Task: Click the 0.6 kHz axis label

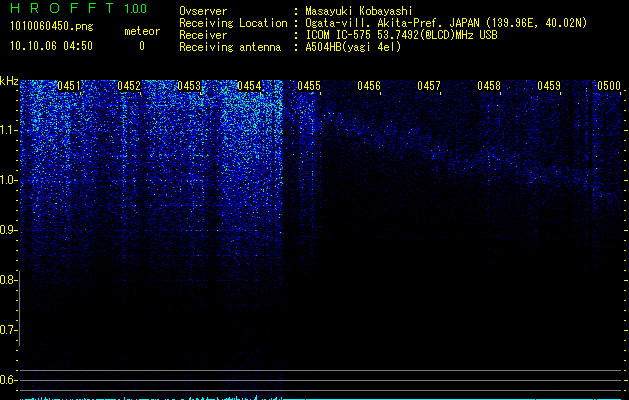Action: pyautogui.click(x=9, y=380)
